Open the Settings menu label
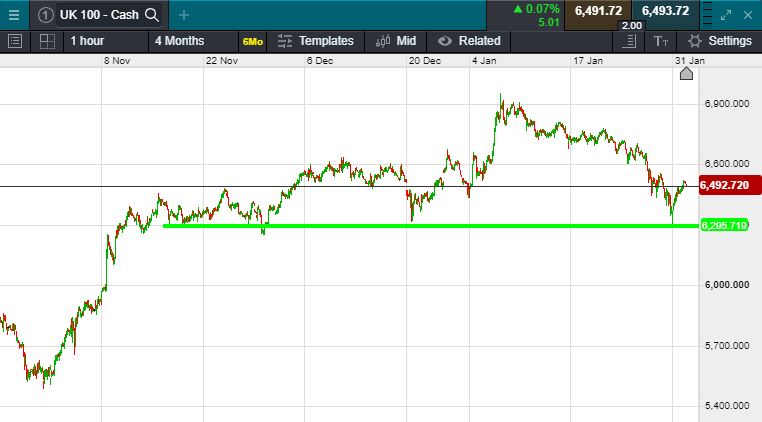The height and width of the screenshot is (422, 762). pyautogui.click(x=730, y=41)
